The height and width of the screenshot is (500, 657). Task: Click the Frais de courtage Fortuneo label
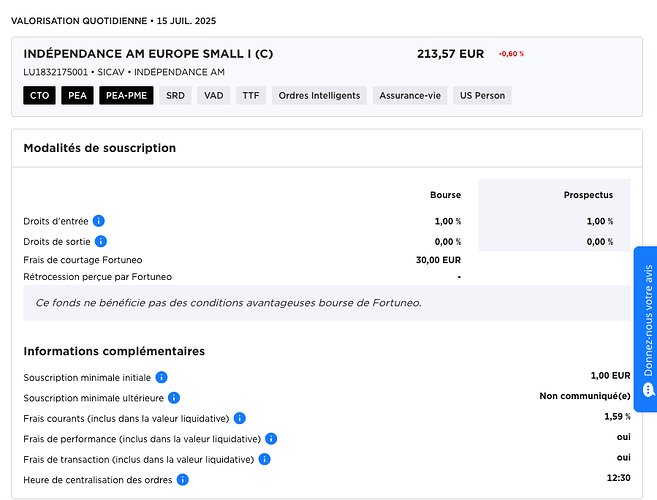pyautogui.click(x=83, y=260)
